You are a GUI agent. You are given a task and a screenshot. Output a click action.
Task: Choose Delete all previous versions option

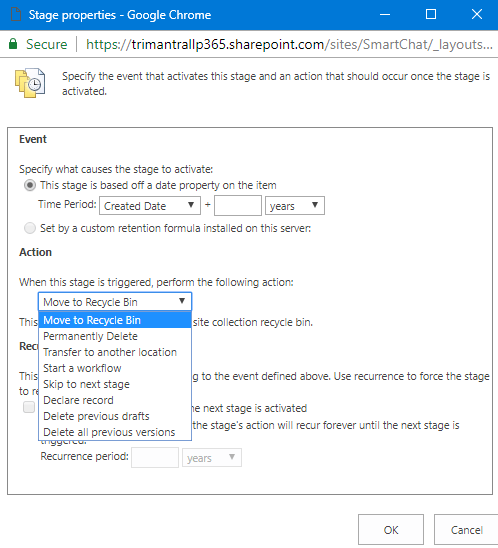pyautogui.click(x=115, y=432)
